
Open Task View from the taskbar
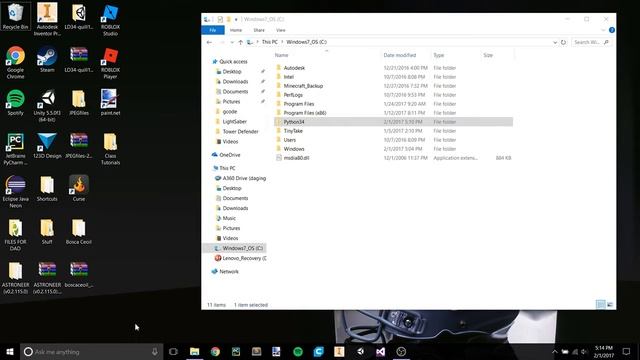(x=173, y=351)
